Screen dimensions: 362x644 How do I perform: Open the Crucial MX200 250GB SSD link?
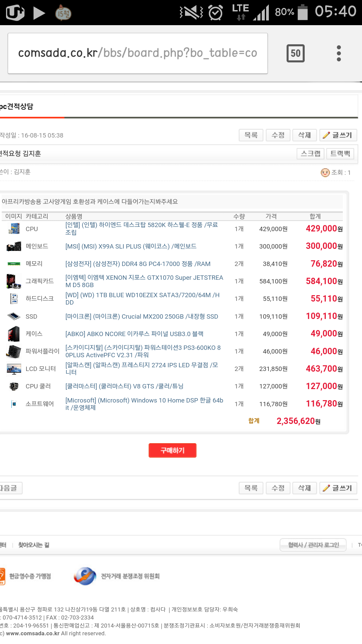pos(141,317)
